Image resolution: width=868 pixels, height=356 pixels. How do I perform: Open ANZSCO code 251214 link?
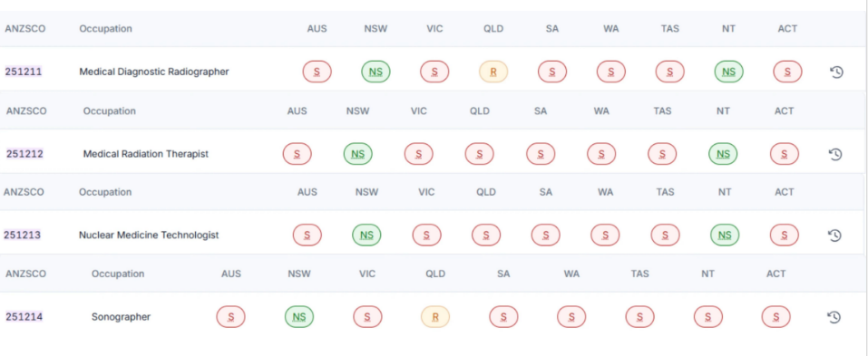[24, 317]
